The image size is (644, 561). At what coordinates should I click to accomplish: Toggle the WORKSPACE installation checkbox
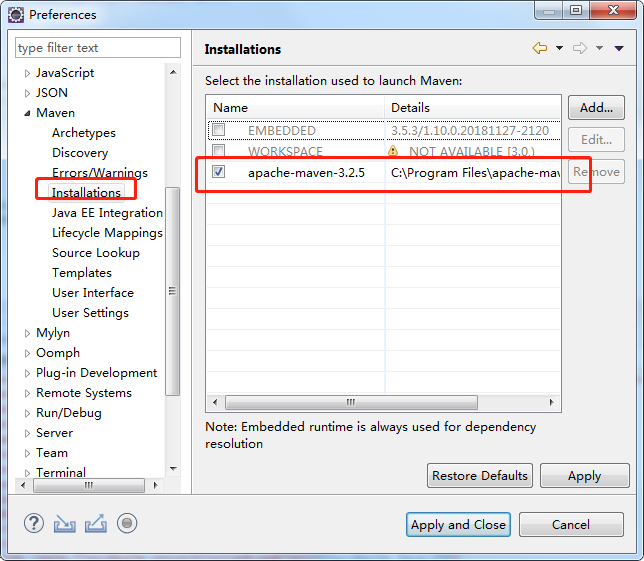click(x=218, y=150)
